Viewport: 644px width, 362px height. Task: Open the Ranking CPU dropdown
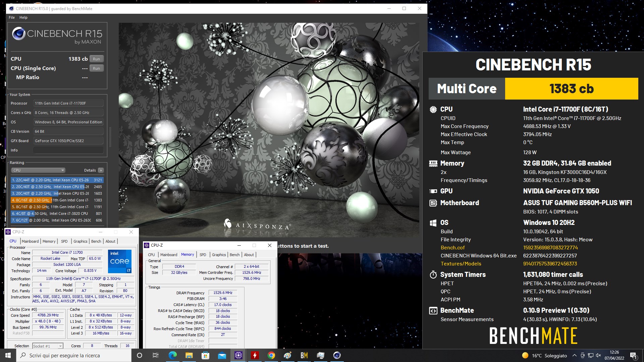[39, 170]
